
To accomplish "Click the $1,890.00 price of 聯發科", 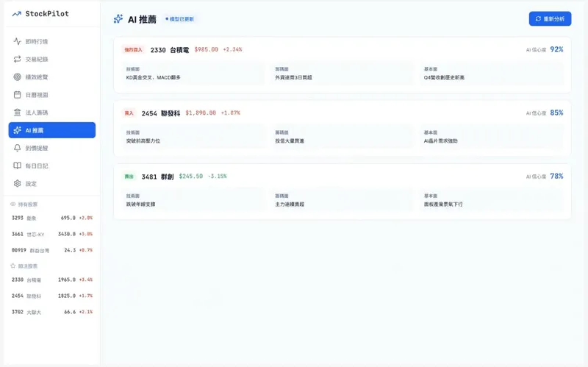I will [201, 113].
